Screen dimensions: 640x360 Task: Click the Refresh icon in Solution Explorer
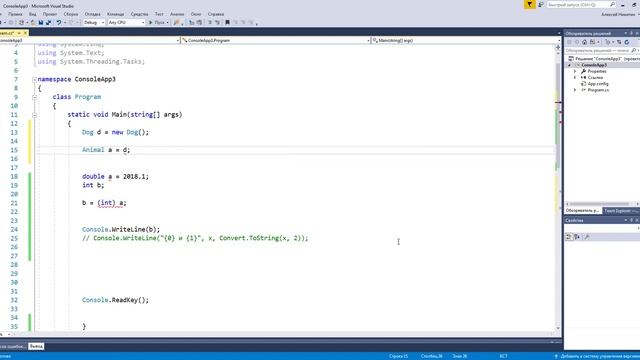[627, 42]
